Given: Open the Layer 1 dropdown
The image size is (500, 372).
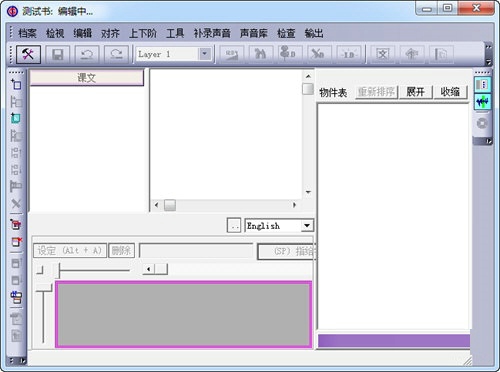Looking at the screenshot, I should [205, 54].
